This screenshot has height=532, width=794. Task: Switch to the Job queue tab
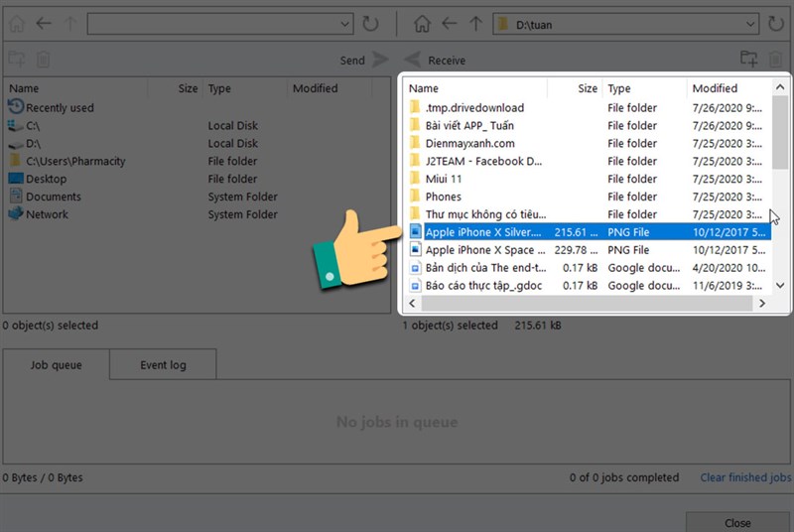pyautogui.click(x=56, y=365)
